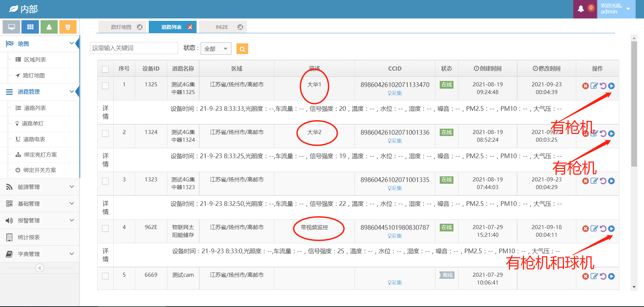Open the 统计报表 menu item
This screenshot has height=307, width=644.
40,237
